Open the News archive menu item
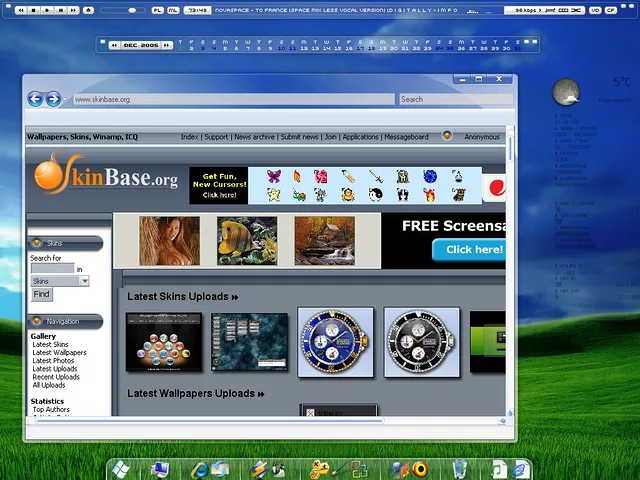The width and height of the screenshot is (640, 480). click(x=254, y=137)
